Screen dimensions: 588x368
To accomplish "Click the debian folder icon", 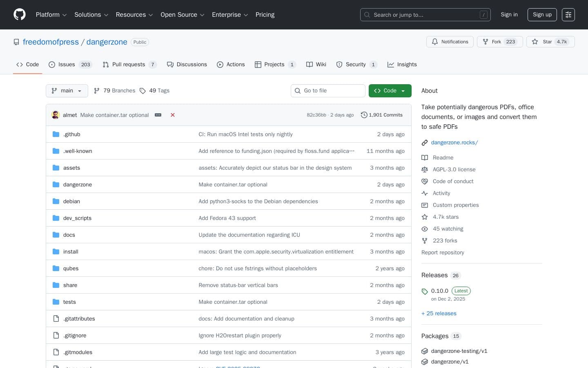I will [56, 201].
